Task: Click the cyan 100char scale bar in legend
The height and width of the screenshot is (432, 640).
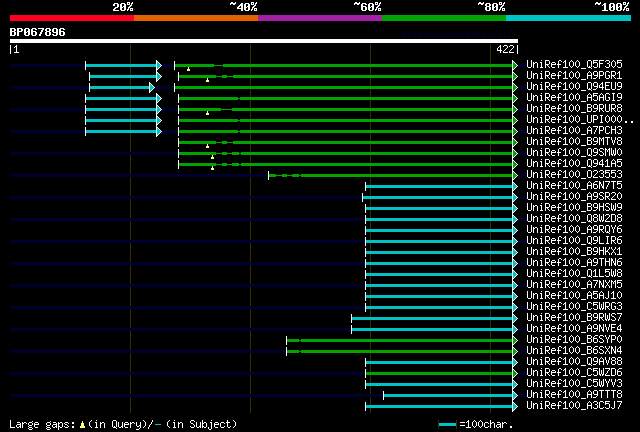Action: coord(447,425)
